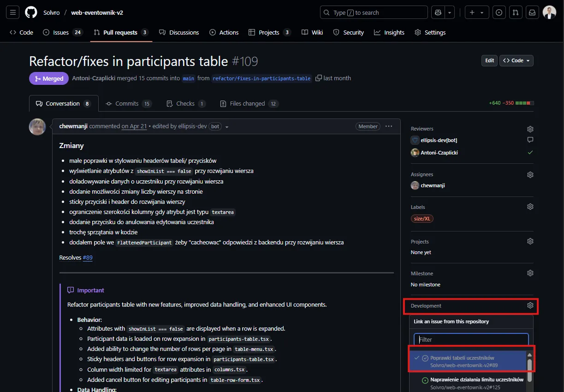564x392 pixels.
Task: Open the Copilot chat icon
Action: [438, 12]
